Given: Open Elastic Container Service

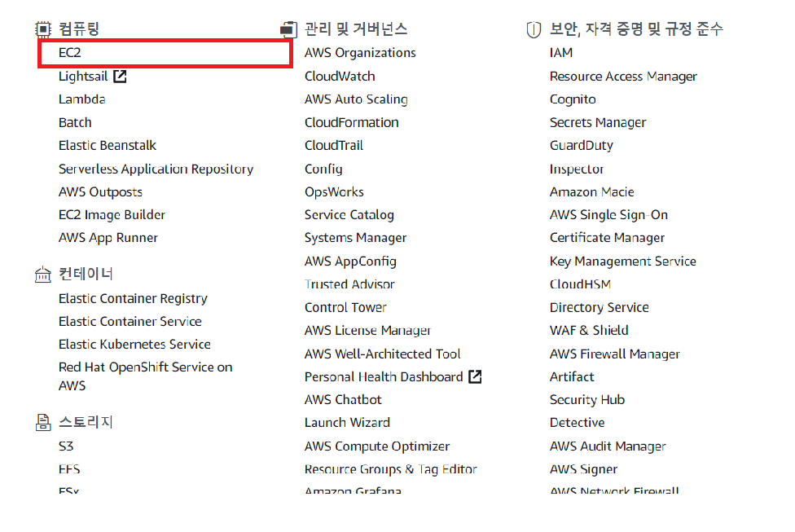Looking at the screenshot, I should (130, 322).
